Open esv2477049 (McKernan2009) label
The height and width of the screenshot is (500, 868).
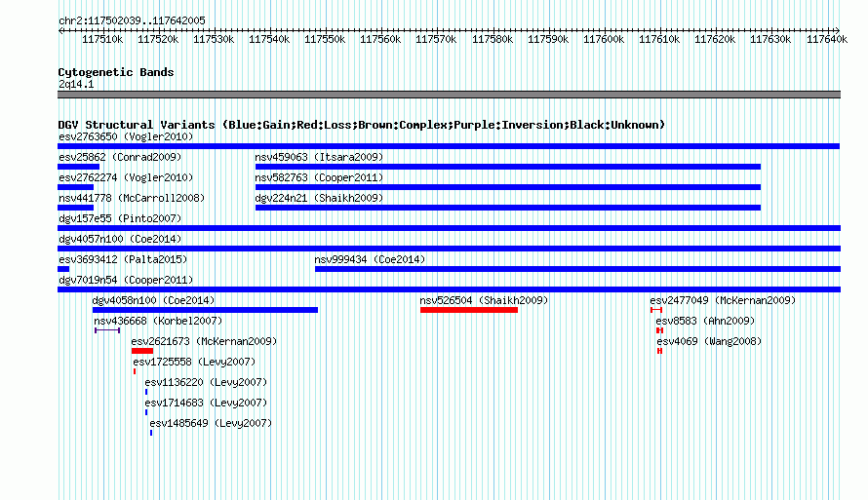(723, 300)
